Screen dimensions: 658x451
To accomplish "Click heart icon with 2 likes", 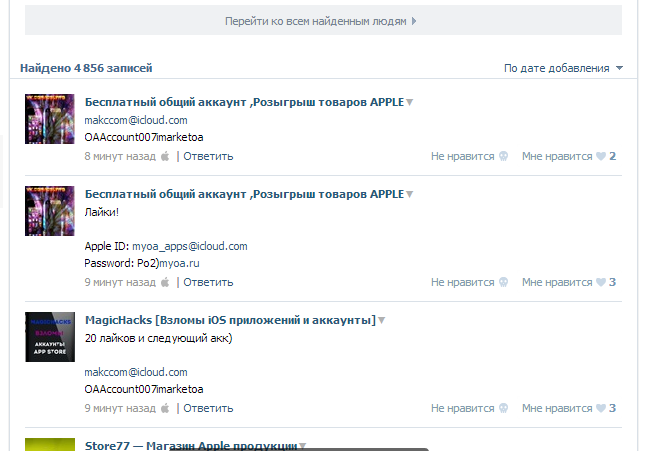I will [601, 156].
